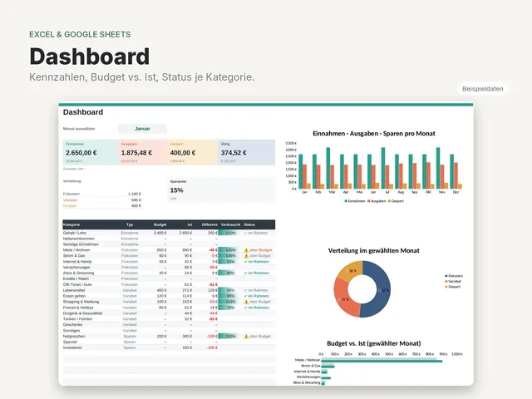
Task: Click the Kategorie column header
Action: 71,224
